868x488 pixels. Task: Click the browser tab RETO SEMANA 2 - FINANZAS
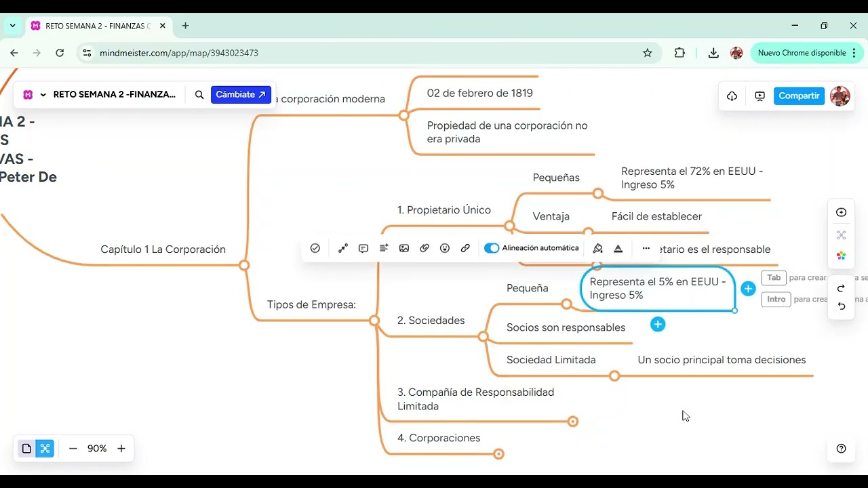98,26
